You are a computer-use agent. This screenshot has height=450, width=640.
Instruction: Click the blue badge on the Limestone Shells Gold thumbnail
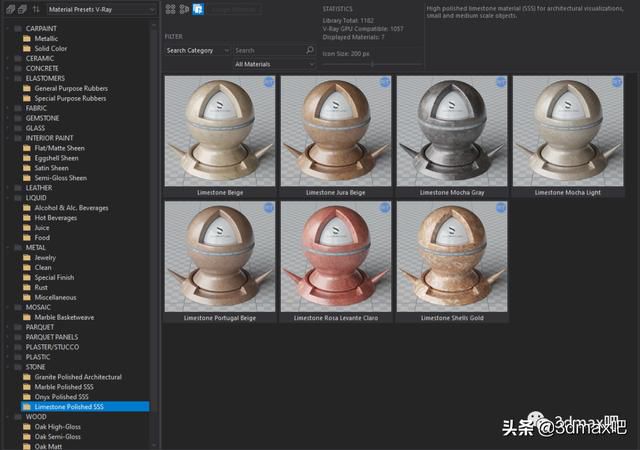pos(501,207)
